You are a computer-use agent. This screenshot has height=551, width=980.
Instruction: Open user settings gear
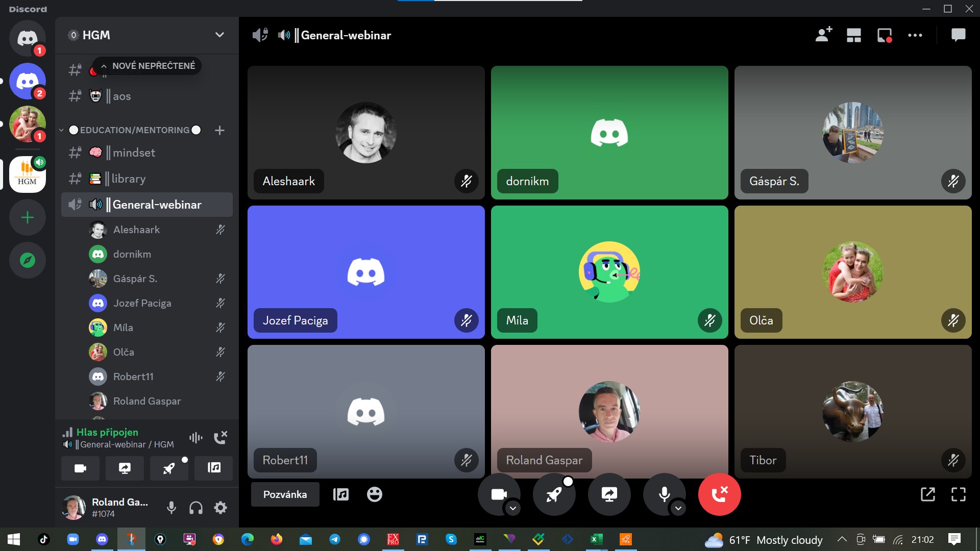point(220,508)
